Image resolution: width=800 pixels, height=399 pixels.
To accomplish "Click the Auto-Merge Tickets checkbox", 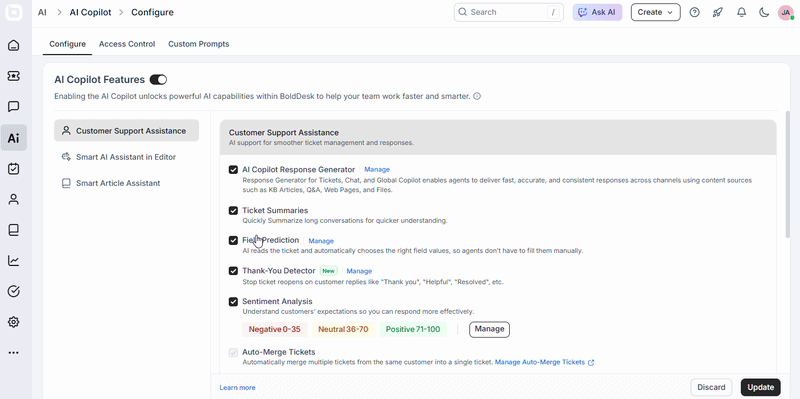I will tap(233, 352).
